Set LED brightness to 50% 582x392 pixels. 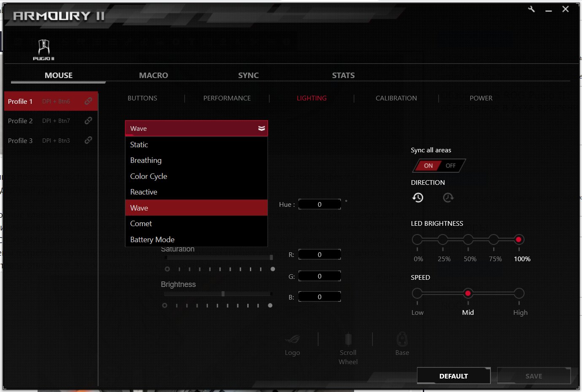[468, 240]
